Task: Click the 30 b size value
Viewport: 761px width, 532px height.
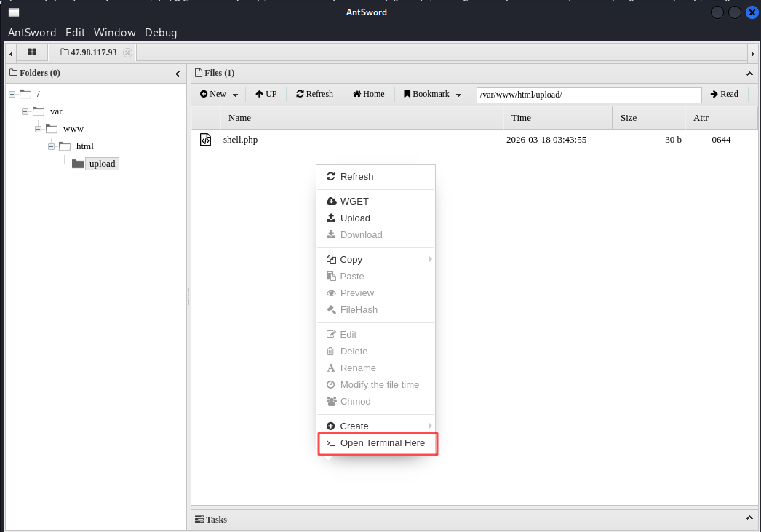Action: click(673, 140)
